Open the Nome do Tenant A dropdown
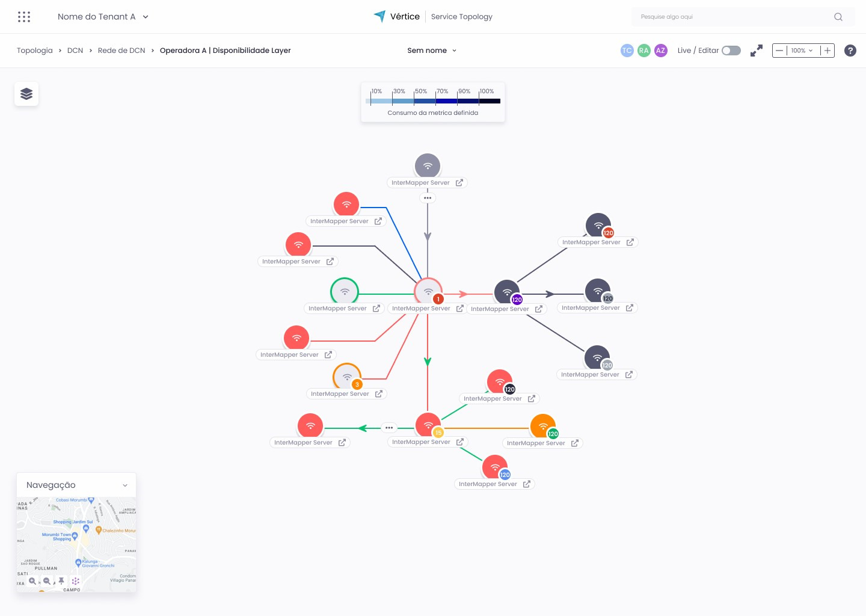 click(103, 17)
